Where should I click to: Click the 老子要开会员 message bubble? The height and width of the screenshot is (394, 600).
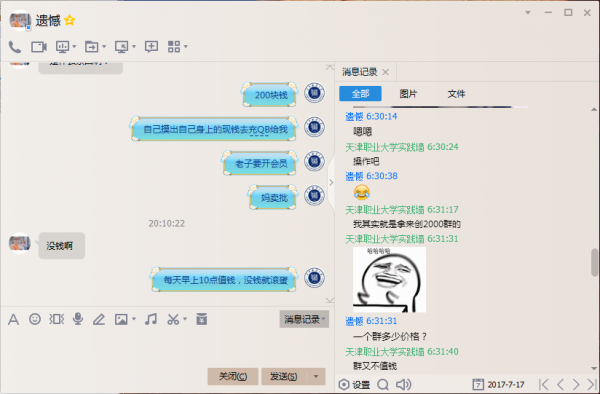click(260, 163)
